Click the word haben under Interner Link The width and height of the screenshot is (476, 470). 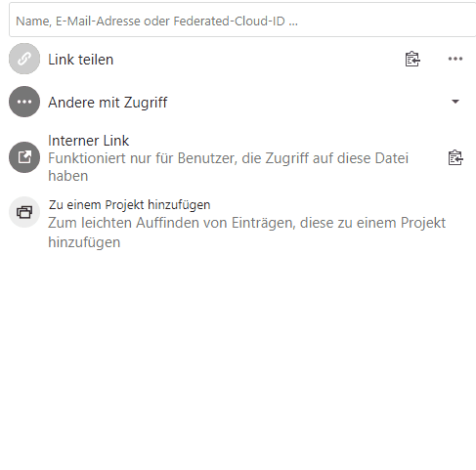68,176
